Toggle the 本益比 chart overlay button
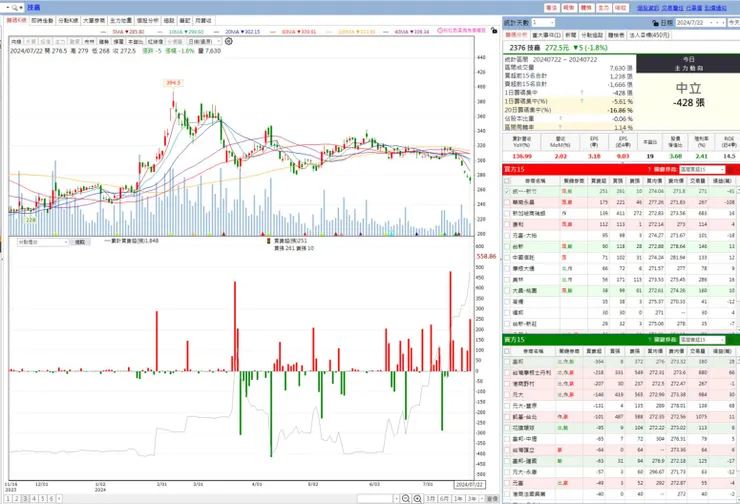The width and height of the screenshot is (740, 504). click(x=135, y=42)
